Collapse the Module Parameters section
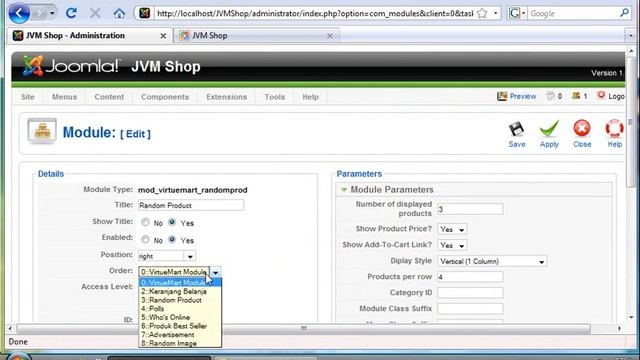Image resolution: width=640 pixels, height=360 pixels. [x=344, y=189]
